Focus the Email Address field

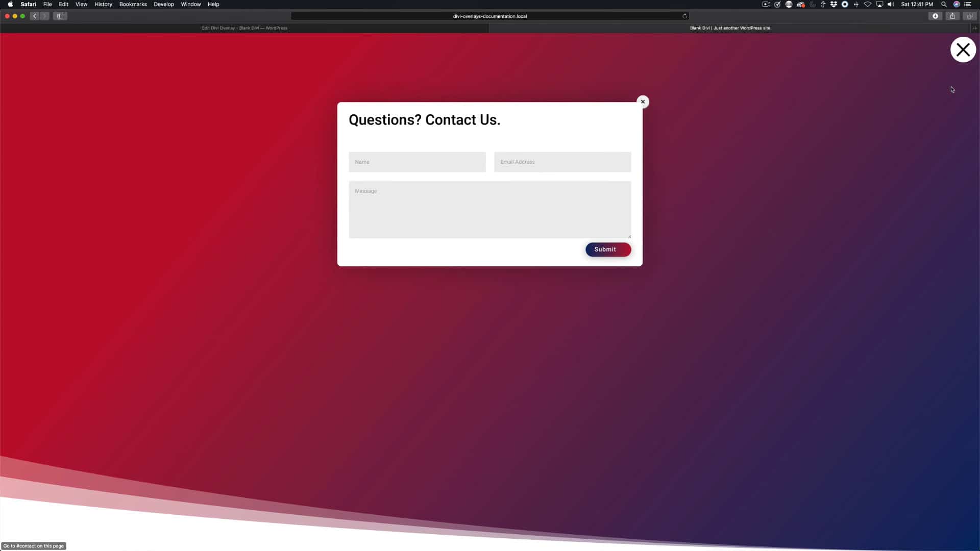pyautogui.click(x=562, y=162)
